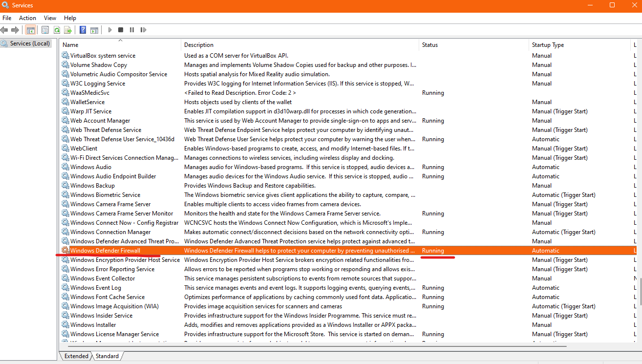Refresh the services list
Viewport: 642px width, 364px height.
[57, 30]
